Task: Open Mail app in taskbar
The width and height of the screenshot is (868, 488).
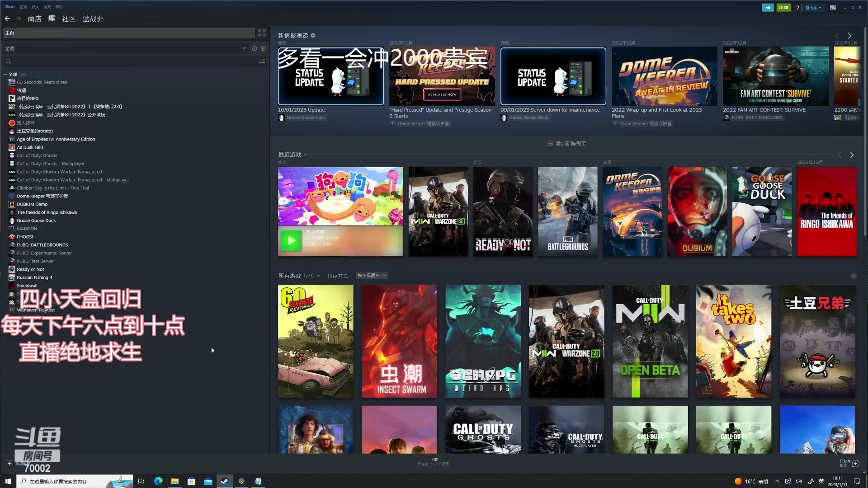Action: pos(208,481)
